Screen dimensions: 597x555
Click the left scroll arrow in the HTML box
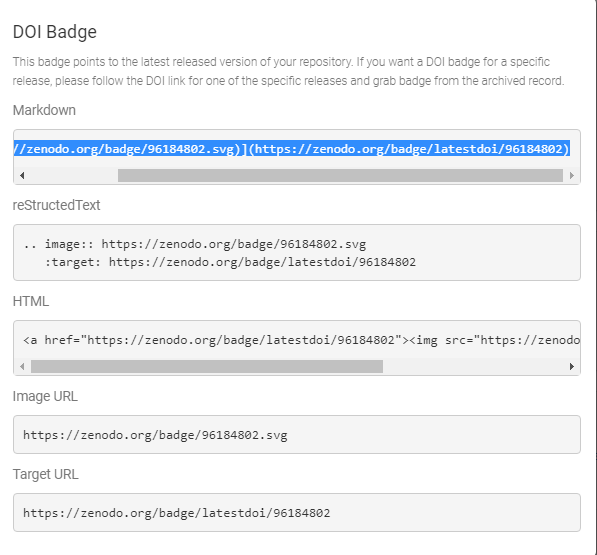tap(22, 367)
